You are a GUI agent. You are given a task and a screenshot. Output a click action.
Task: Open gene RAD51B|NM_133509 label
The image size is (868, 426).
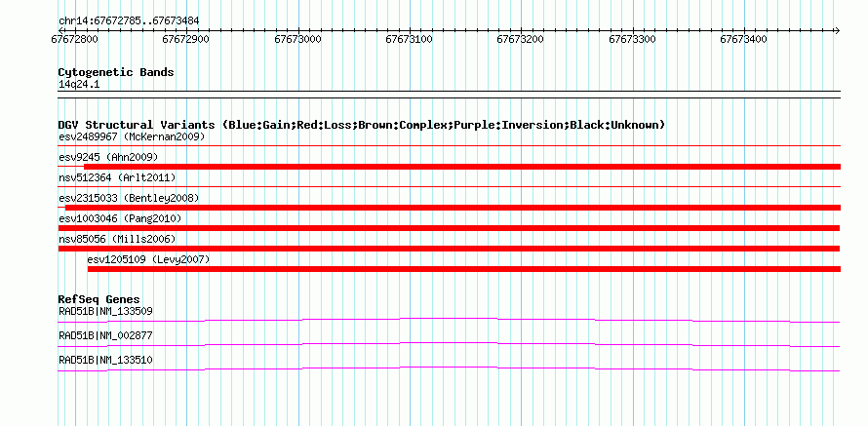pos(105,312)
